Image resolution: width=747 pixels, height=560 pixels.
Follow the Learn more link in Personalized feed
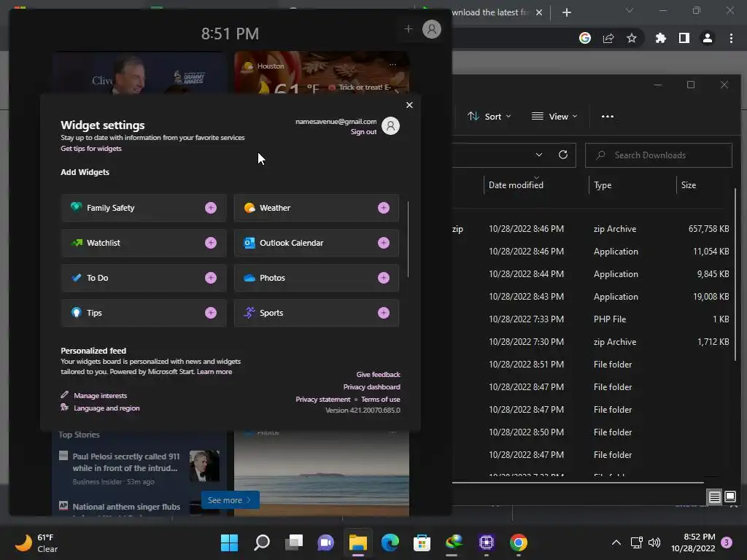point(214,372)
